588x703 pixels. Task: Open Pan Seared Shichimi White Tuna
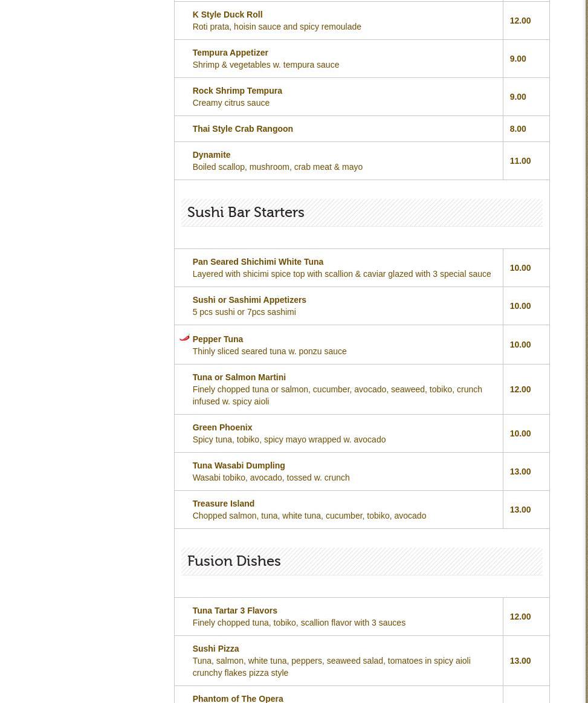(257, 262)
